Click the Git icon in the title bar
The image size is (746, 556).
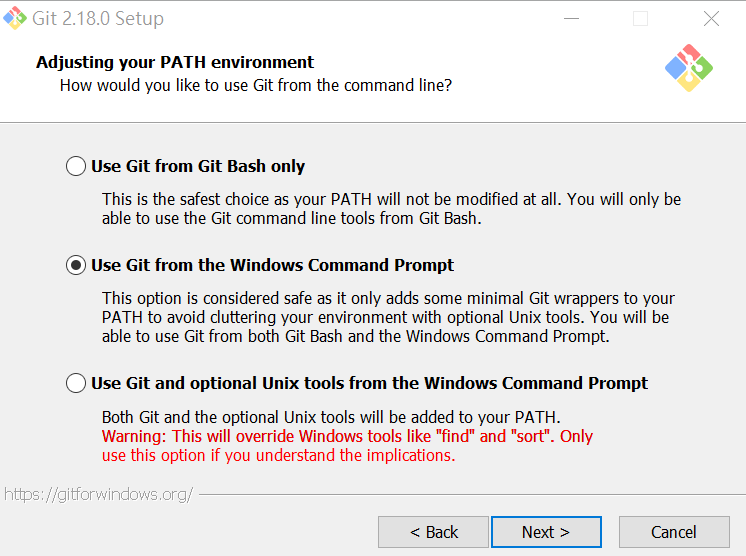click(16, 18)
